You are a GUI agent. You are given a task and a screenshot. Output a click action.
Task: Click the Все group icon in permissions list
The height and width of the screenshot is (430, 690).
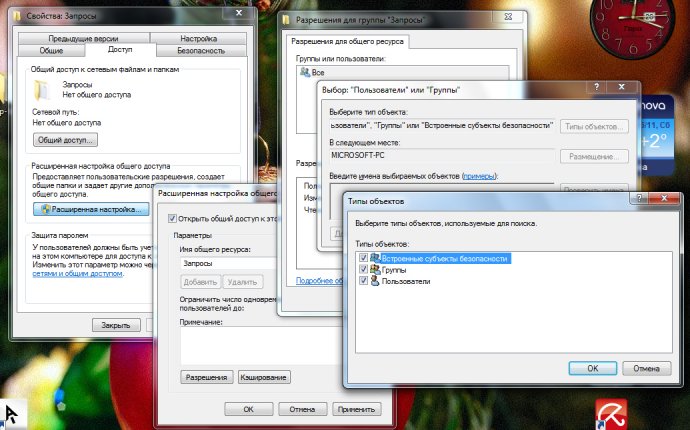(305, 72)
